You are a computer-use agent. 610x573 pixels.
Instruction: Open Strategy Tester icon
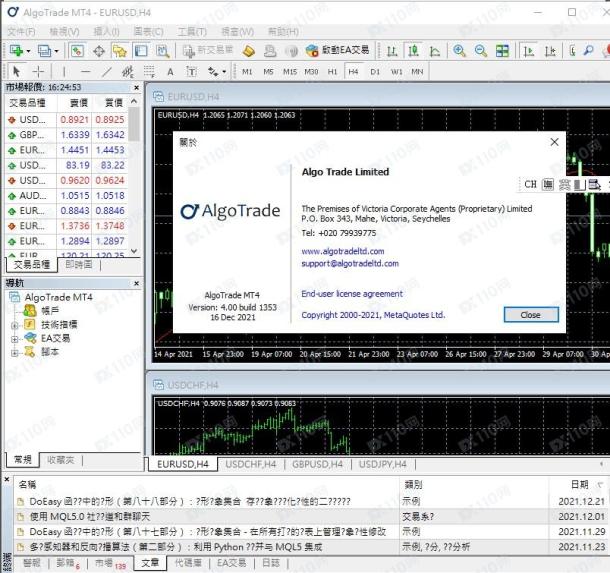163,51
